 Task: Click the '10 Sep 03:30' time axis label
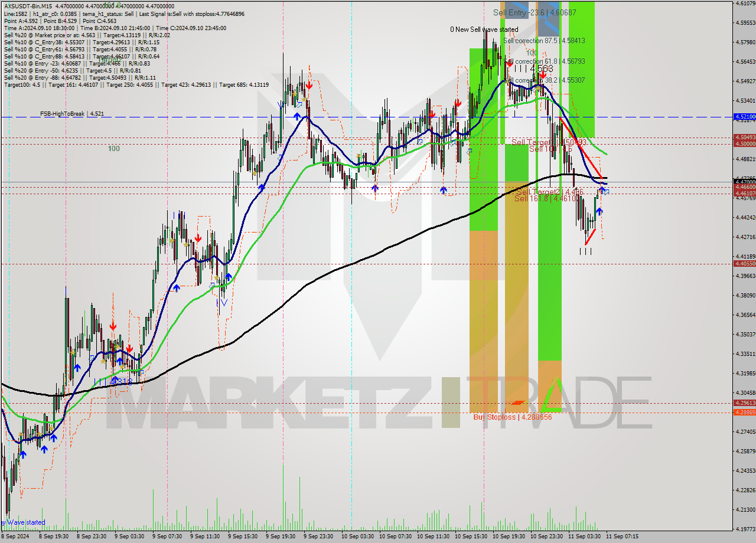[x=357, y=537]
